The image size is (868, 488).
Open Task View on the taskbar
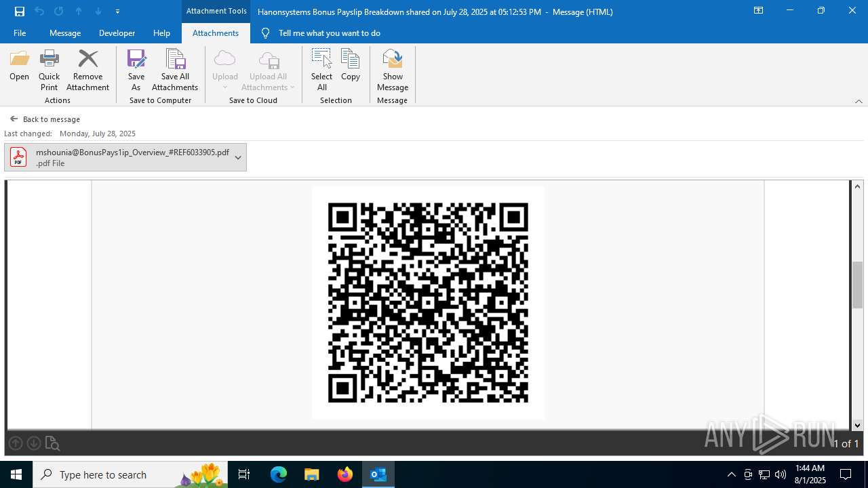pyautogui.click(x=244, y=474)
